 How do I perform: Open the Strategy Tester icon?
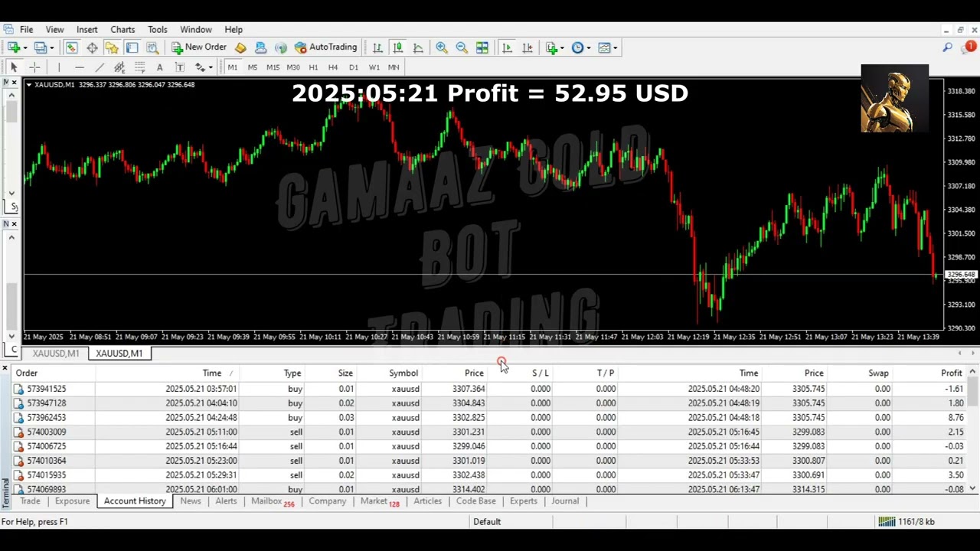click(152, 47)
